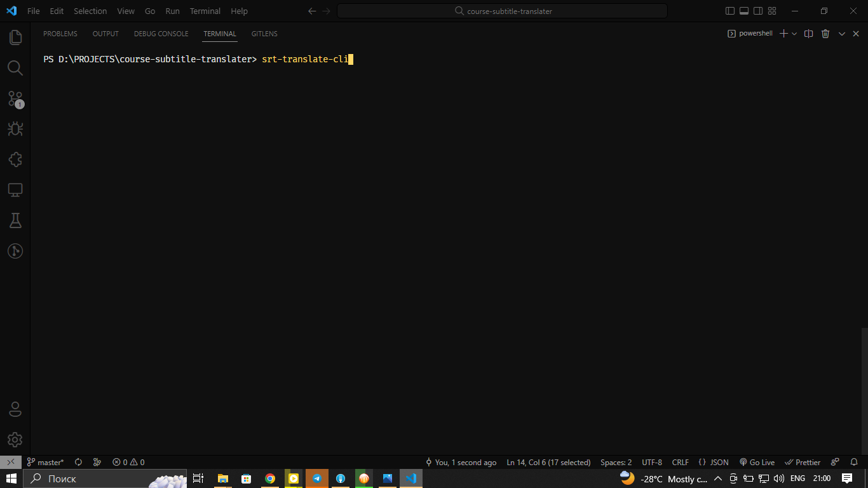Select language mode JSON
868x488 pixels.
tap(713, 462)
